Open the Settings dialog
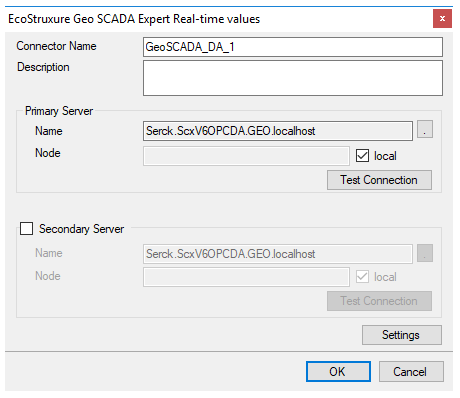Viewport: 460px width, 398px height. (x=402, y=335)
